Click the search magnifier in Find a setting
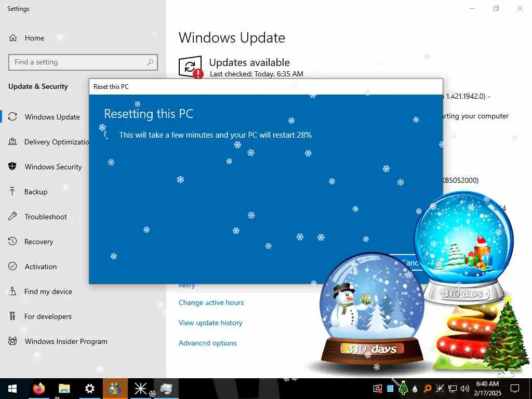 150,62
